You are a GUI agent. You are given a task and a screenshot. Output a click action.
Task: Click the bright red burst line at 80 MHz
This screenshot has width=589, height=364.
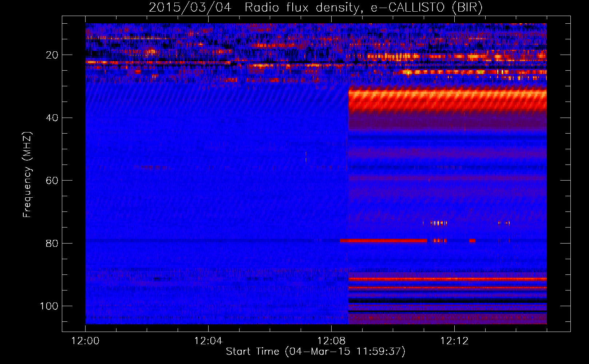(x=383, y=241)
